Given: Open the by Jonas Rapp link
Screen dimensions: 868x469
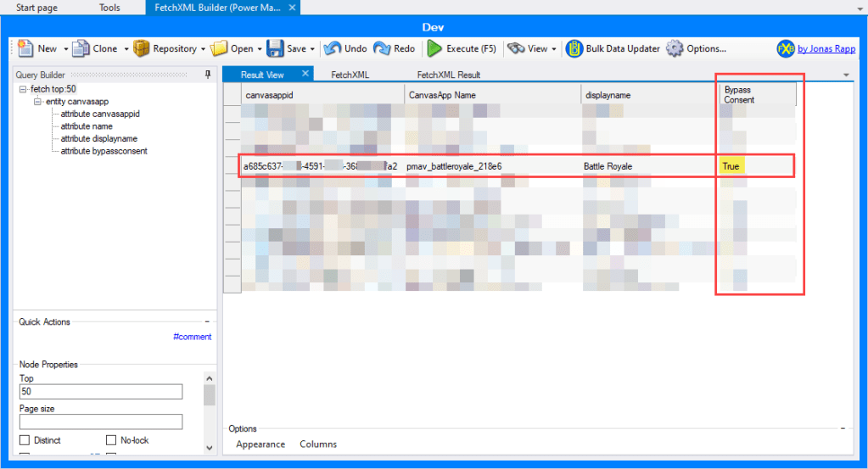Looking at the screenshot, I should point(826,48).
